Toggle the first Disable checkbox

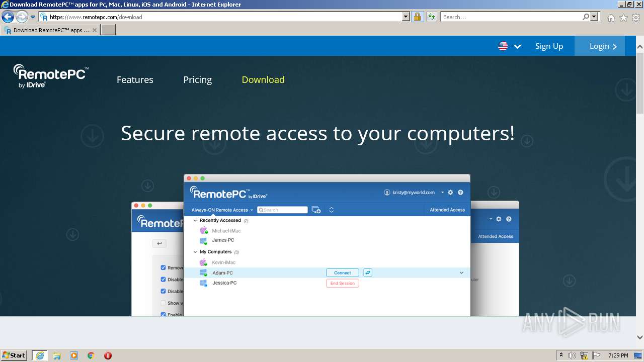coord(163,280)
